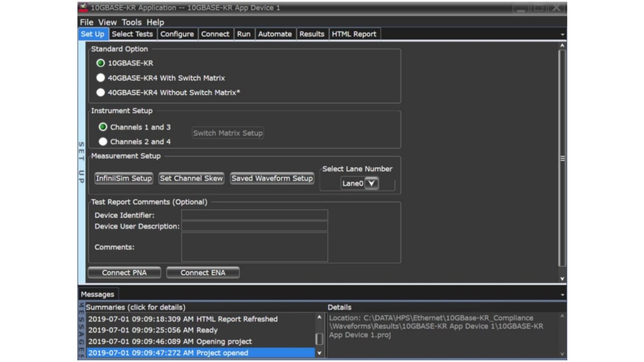Switch to the Connect tab
Screen dimensions: 644x362
215,34
